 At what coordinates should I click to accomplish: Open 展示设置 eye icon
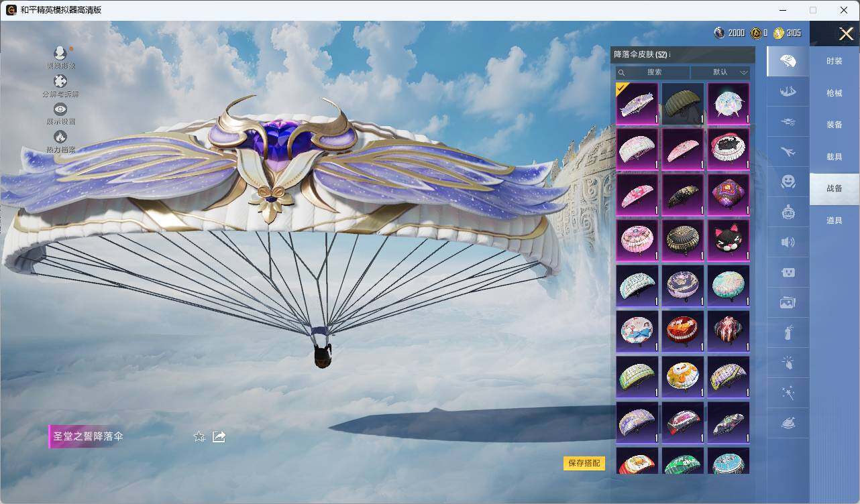pos(60,109)
